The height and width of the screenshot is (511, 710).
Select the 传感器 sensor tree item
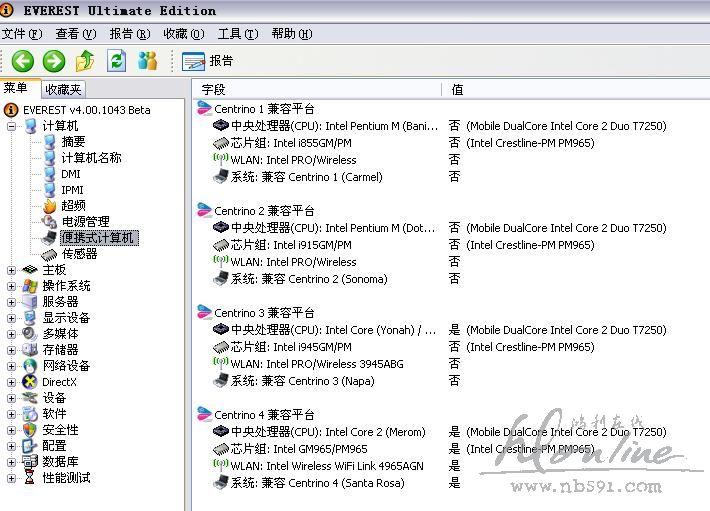pyautogui.click(x=79, y=254)
